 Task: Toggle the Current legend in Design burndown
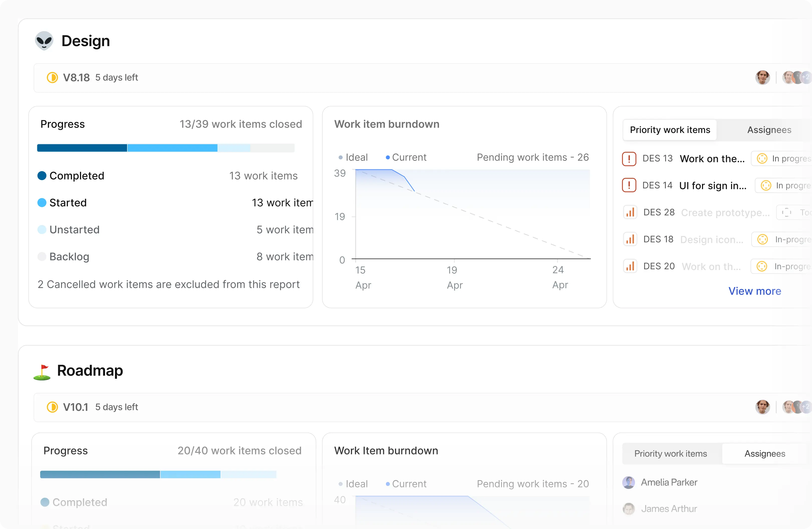point(406,158)
